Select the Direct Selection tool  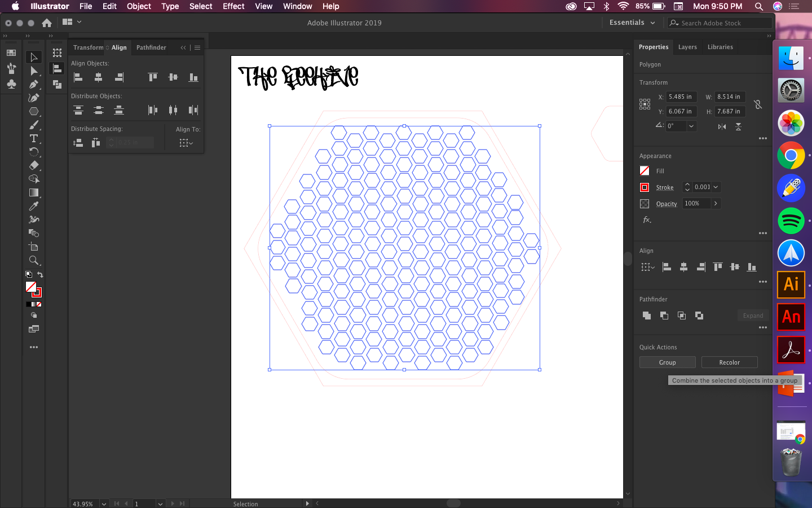click(x=34, y=71)
